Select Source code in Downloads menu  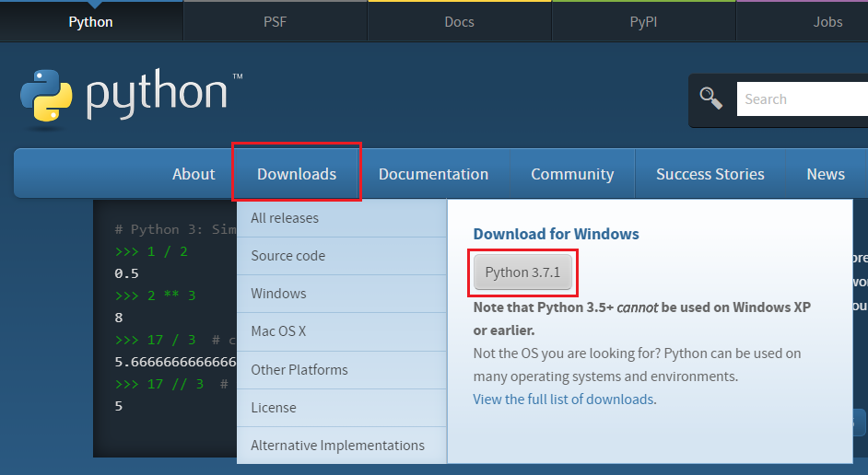(x=342, y=256)
